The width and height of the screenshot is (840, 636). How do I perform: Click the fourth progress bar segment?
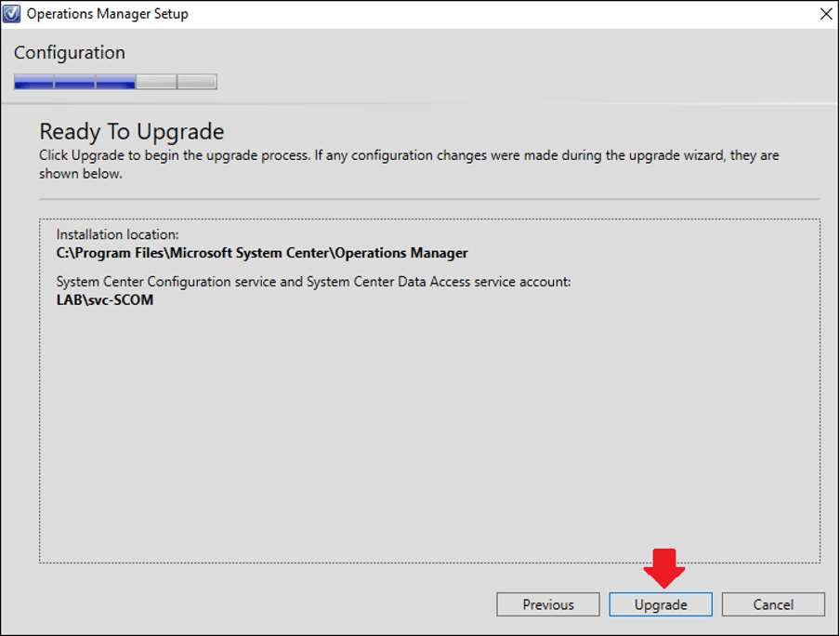(x=156, y=81)
